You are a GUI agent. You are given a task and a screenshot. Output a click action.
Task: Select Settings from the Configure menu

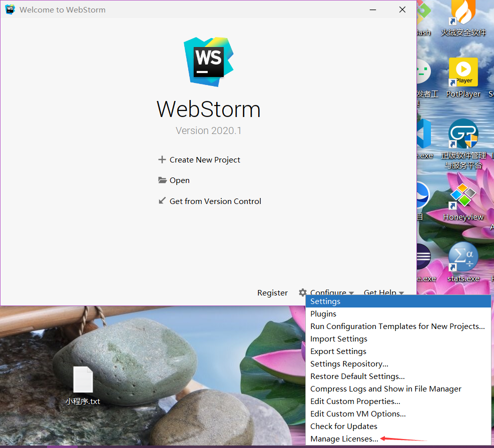325,301
